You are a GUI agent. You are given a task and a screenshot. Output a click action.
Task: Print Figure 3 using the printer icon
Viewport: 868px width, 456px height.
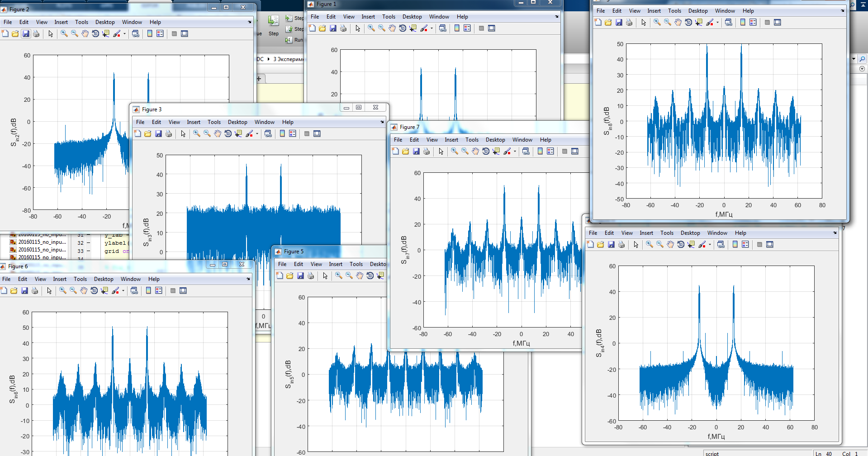click(x=169, y=133)
